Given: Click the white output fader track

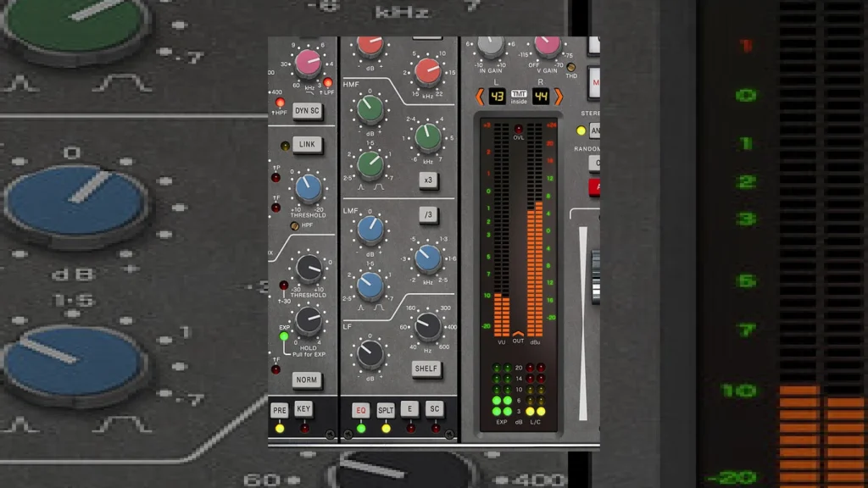Looking at the screenshot, I should pyautogui.click(x=583, y=323).
